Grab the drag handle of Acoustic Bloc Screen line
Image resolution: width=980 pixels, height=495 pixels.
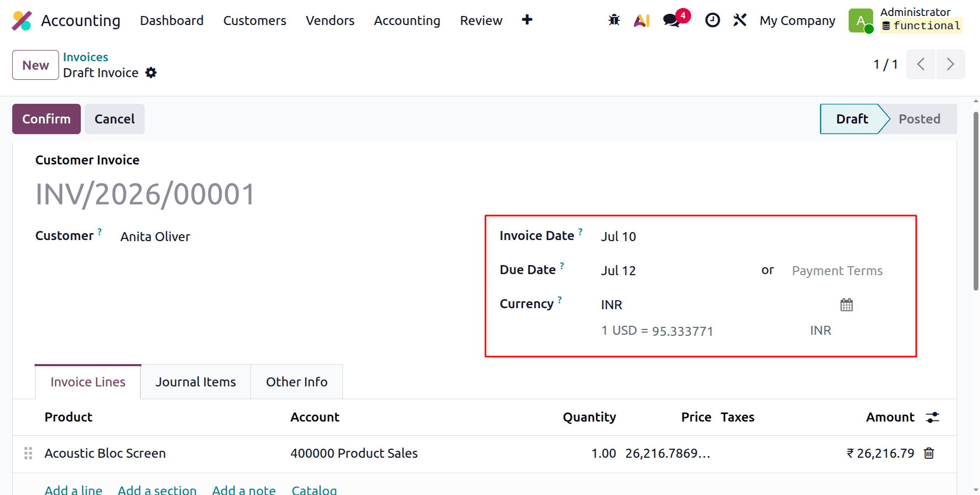tap(28, 453)
